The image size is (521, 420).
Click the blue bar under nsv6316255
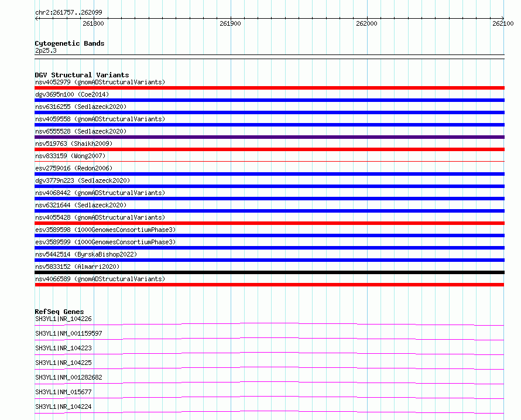tap(269, 112)
